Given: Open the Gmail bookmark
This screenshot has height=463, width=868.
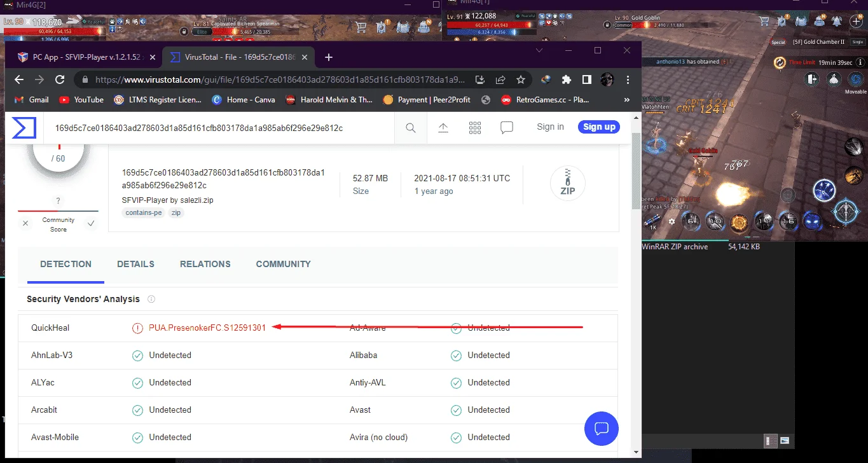Looking at the screenshot, I should [32, 100].
